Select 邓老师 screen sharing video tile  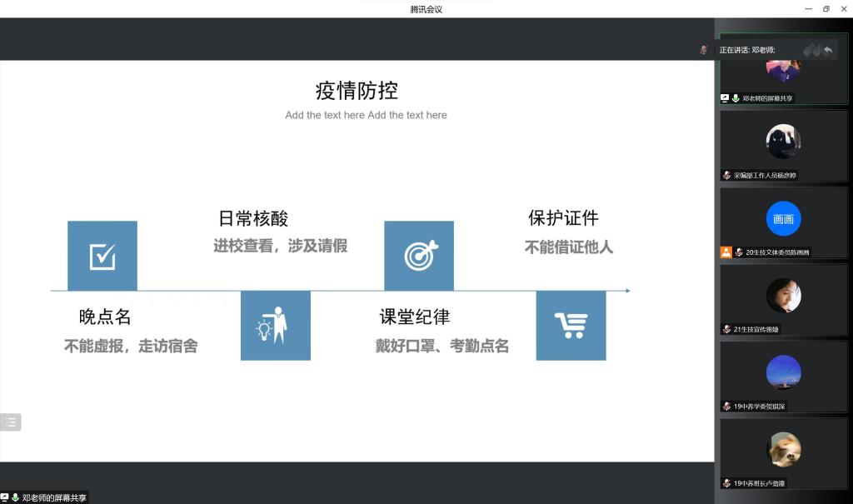click(783, 73)
